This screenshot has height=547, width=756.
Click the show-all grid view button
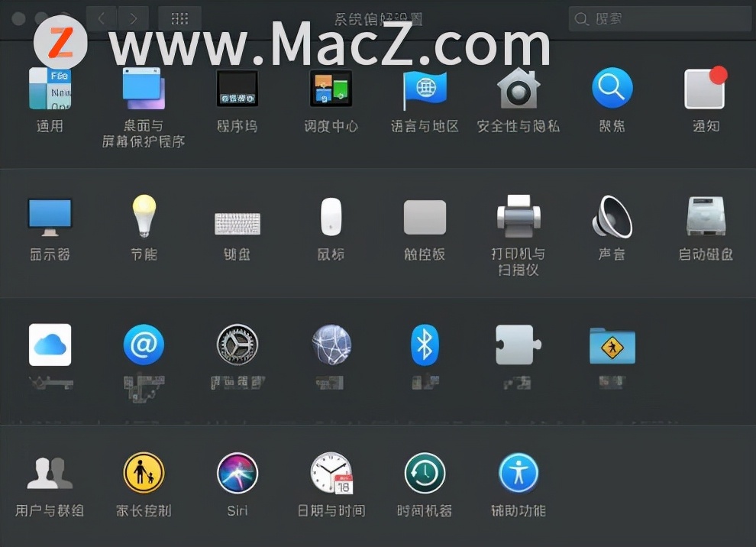(179, 18)
